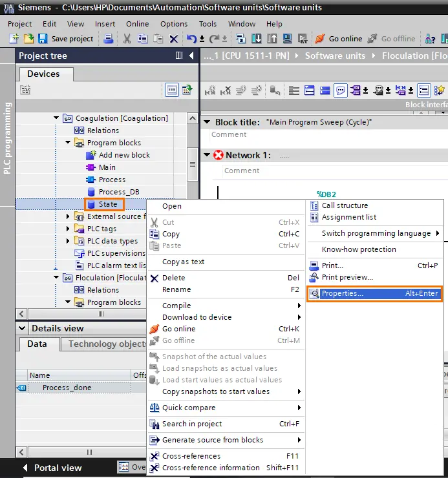Click the Open all networks icon
Screen dimensions: 448x478
[309, 90]
